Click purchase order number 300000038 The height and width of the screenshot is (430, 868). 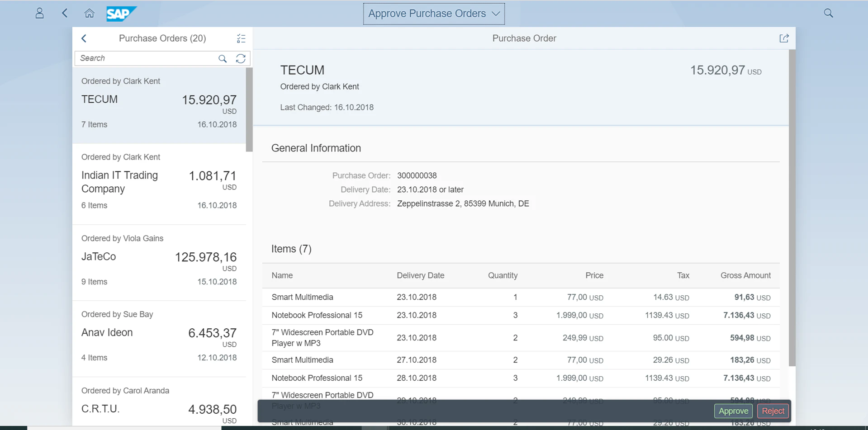click(417, 175)
